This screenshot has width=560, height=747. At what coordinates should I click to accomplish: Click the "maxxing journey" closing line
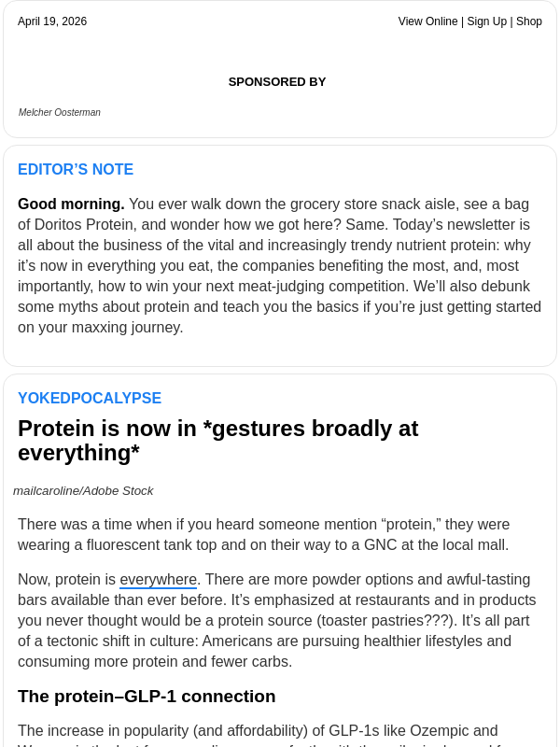(101, 327)
